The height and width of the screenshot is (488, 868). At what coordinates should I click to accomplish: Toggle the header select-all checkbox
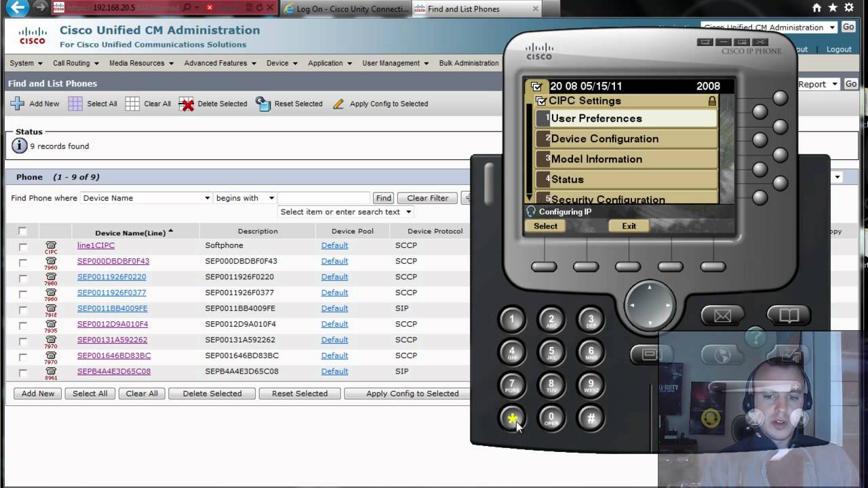[23, 231]
